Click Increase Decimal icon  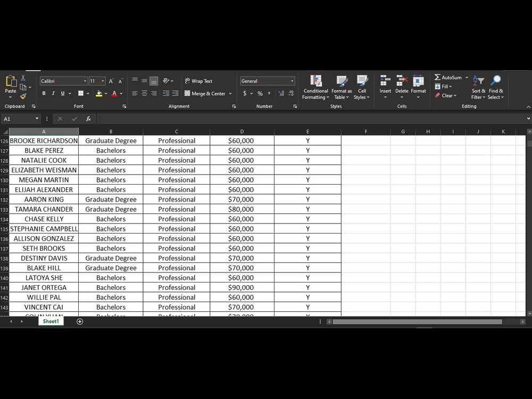tap(281, 93)
